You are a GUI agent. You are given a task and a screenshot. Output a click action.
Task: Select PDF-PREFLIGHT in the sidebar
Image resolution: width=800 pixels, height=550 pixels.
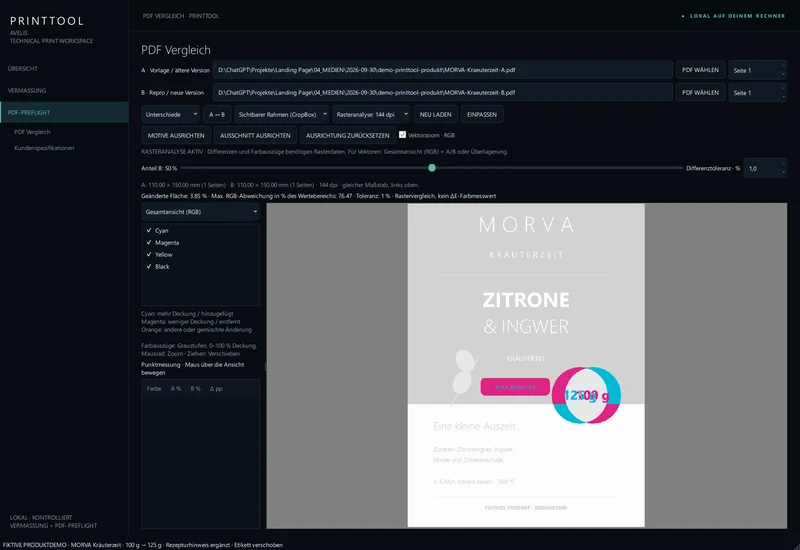pyautogui.click(x=64, y=112)
